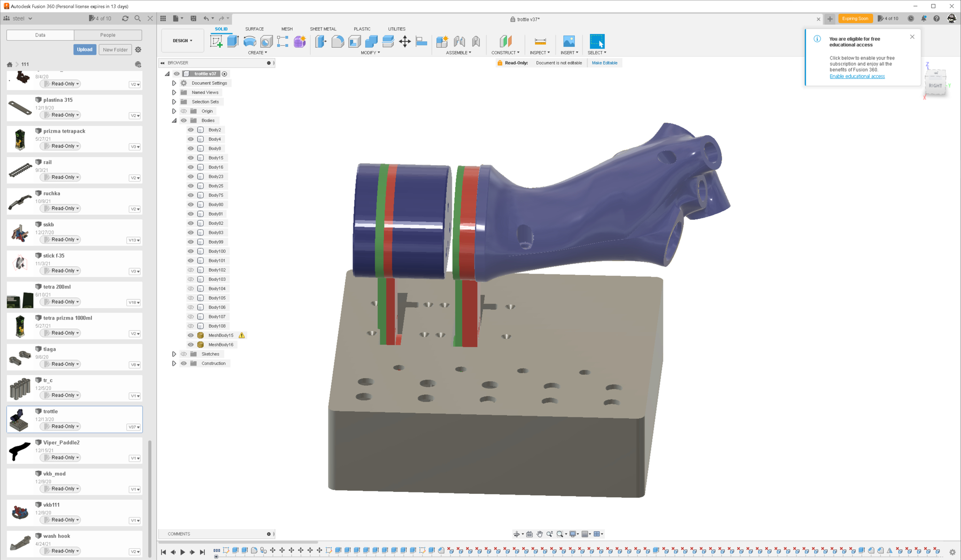Click the Move/Copy tool icon
The image size is (961, 560).
[x=404, y=41]
